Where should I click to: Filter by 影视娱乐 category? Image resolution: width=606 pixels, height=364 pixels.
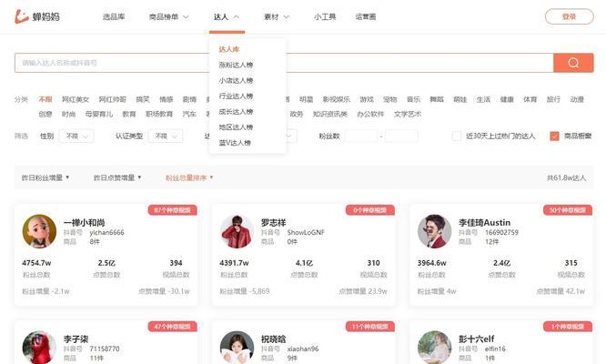point(337,99)
